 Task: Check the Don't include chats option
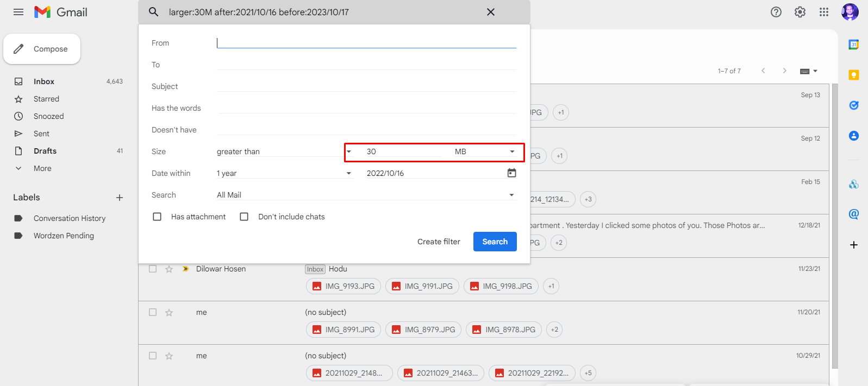244,217
